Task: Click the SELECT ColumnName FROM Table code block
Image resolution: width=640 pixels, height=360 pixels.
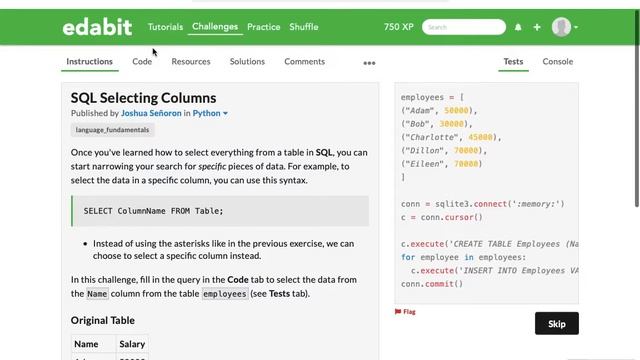Action: pos(220,211)
